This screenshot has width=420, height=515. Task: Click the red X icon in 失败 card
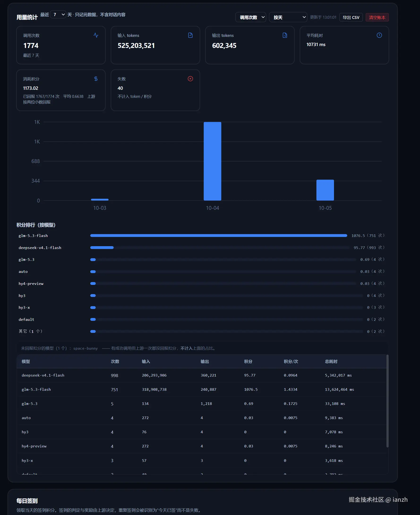coord(190,79)
